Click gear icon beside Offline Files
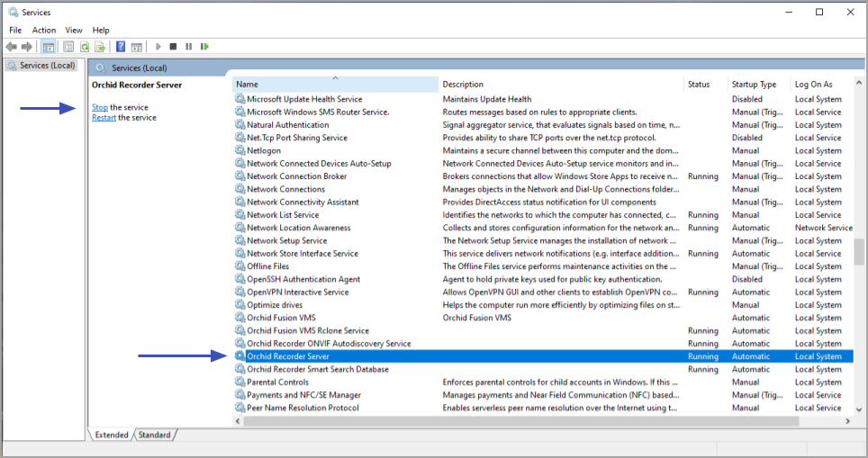Viewport: 868px width, 458px height. click(x=240, y=265)
